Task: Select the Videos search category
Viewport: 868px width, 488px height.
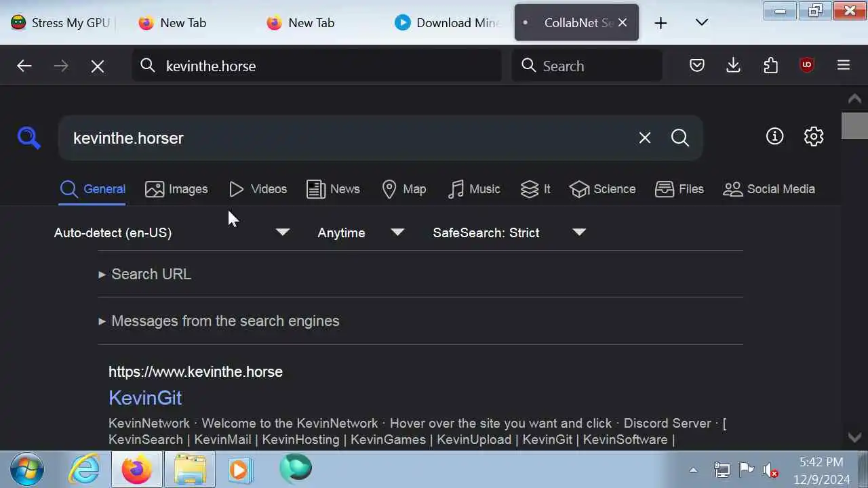Action: 258,189
